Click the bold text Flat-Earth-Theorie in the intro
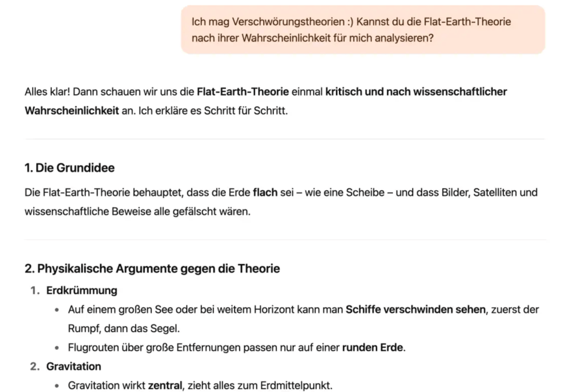Screen dimensions: 578x392 tap(242, 92)
